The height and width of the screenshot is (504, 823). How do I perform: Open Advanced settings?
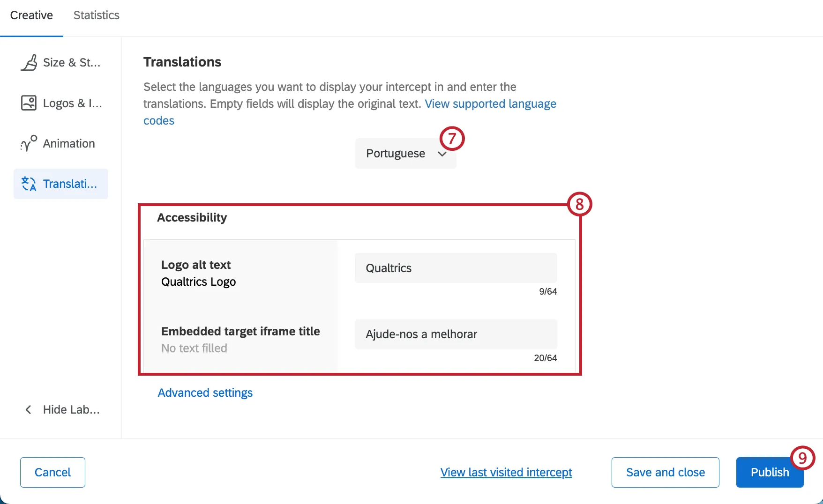205,393
